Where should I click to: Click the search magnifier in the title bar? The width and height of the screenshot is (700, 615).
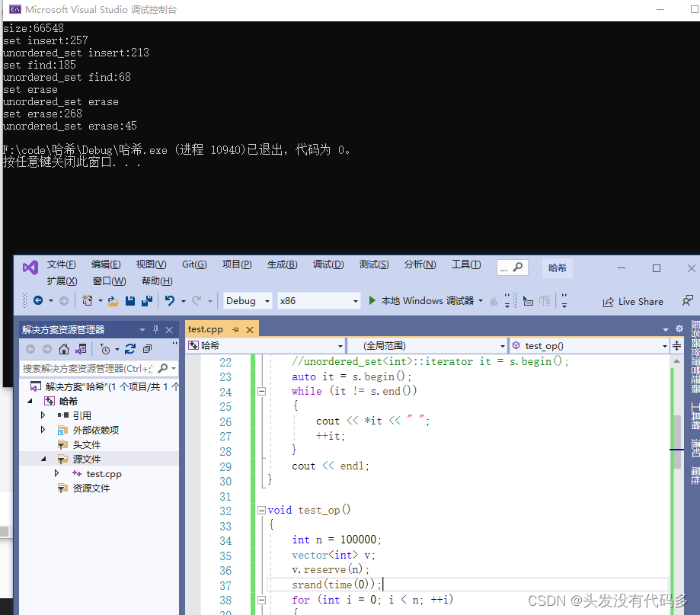click(518, 267)
